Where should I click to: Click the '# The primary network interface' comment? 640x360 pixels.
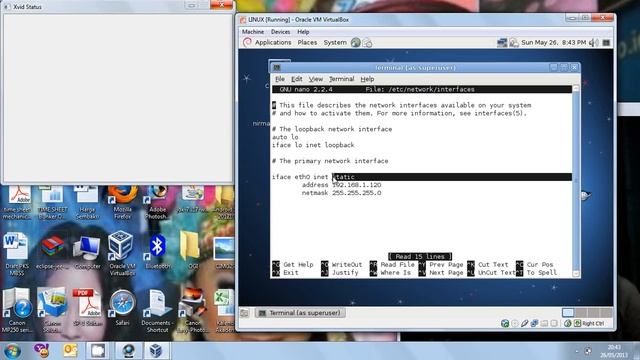(330, 161)
